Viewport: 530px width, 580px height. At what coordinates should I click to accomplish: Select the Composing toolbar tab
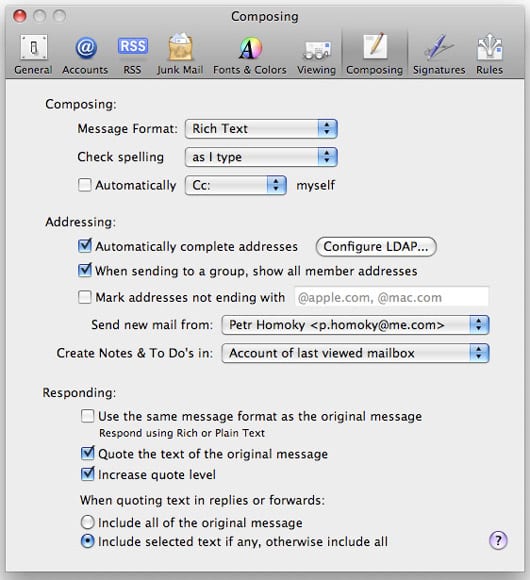coord(374,54)
